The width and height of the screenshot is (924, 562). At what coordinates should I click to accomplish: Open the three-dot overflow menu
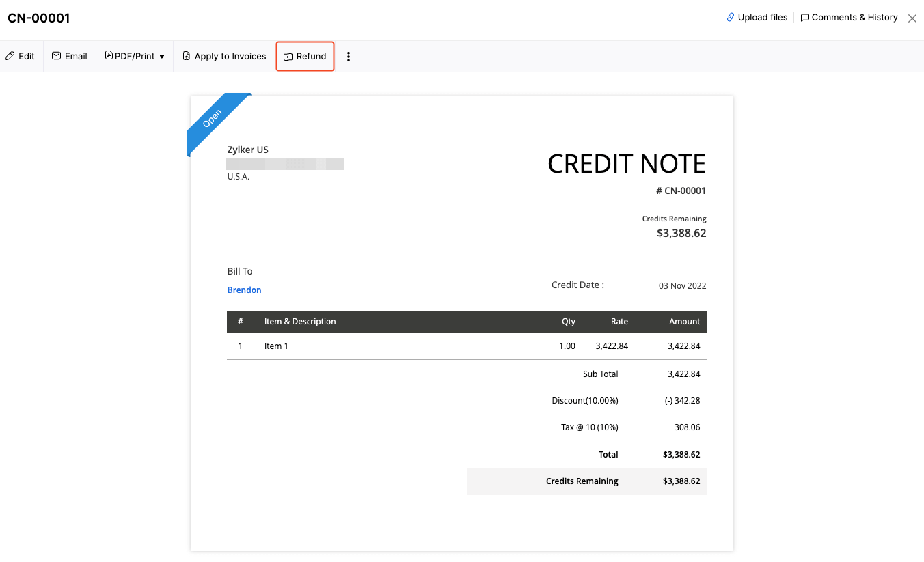click(349, 56)
